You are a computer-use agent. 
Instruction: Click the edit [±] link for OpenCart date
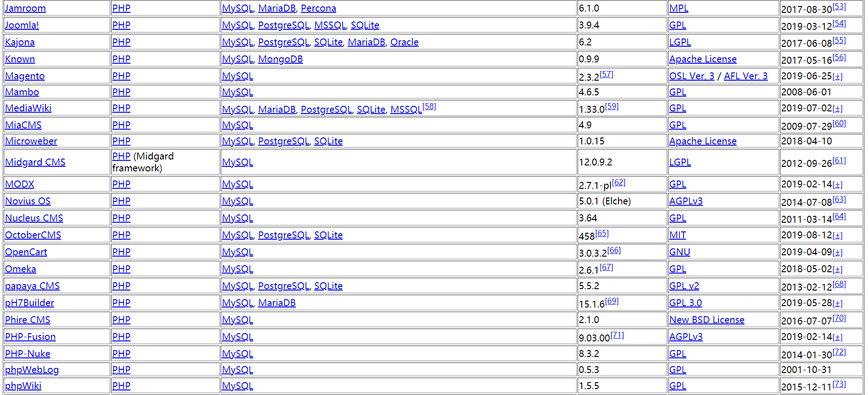point(838,252)
